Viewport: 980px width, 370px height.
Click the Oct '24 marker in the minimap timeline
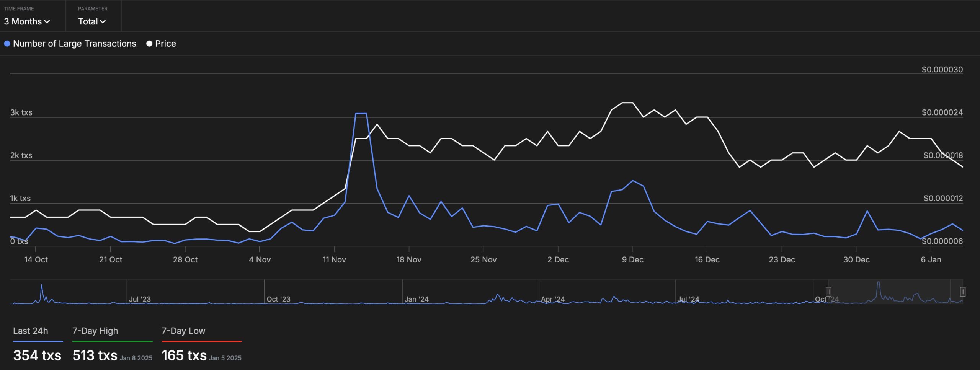pyautogui.click(x=827, y=300)
